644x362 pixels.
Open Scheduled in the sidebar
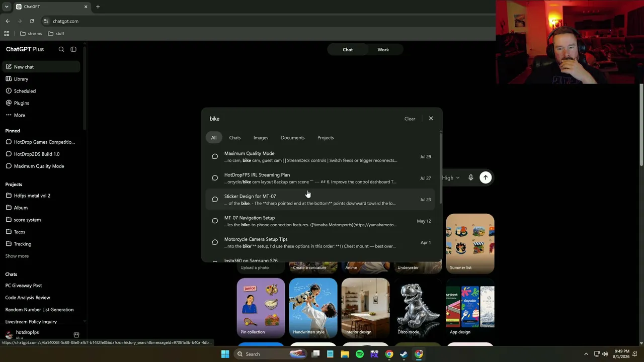40,91
